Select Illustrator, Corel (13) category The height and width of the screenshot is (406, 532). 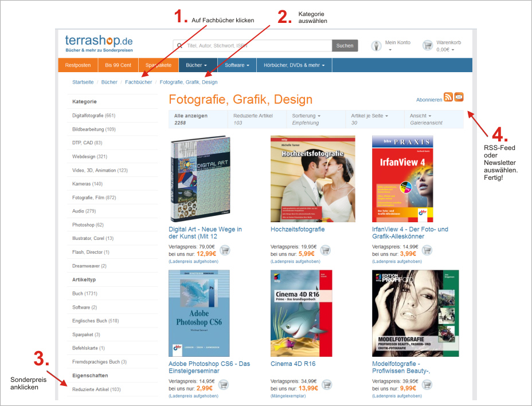93,238
